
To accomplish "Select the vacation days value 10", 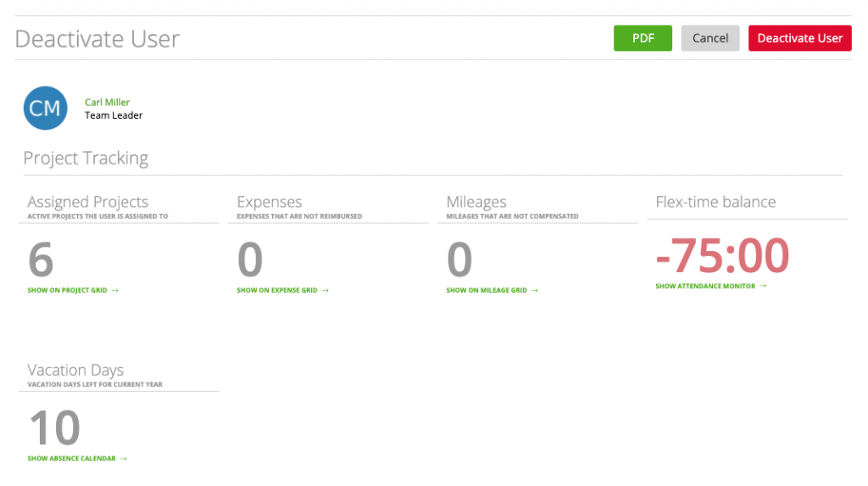I will tap(54, 427).
